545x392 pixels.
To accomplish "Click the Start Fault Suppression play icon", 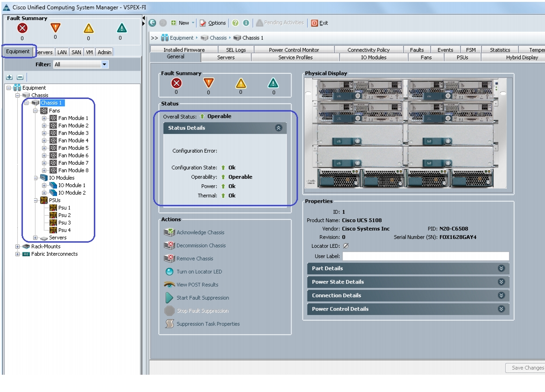I will [x=169, y=297].
